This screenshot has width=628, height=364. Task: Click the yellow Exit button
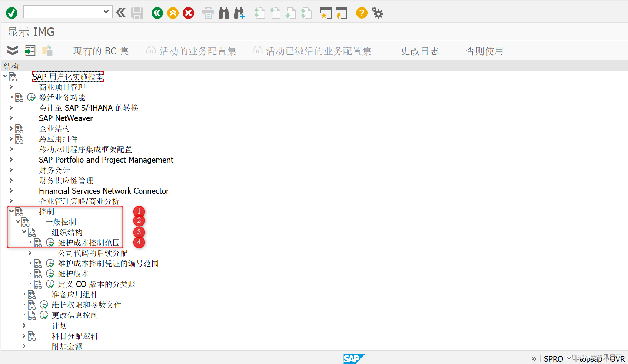(x=173, y=13)
